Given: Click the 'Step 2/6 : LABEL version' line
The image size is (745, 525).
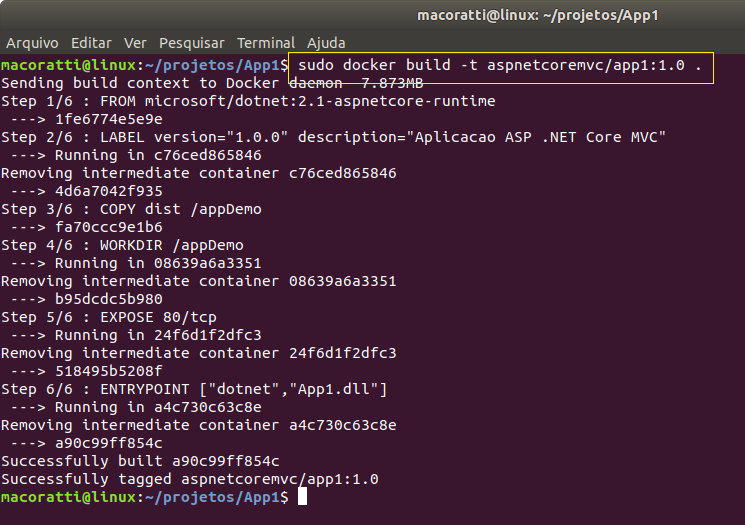Looking at the screenshot, I should 334,137.
